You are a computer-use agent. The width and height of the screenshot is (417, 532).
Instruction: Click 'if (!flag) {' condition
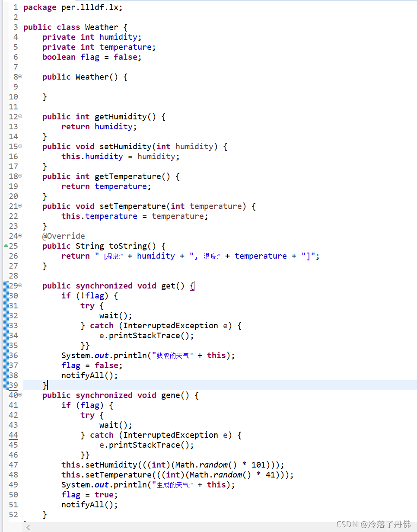pos(90,296)
